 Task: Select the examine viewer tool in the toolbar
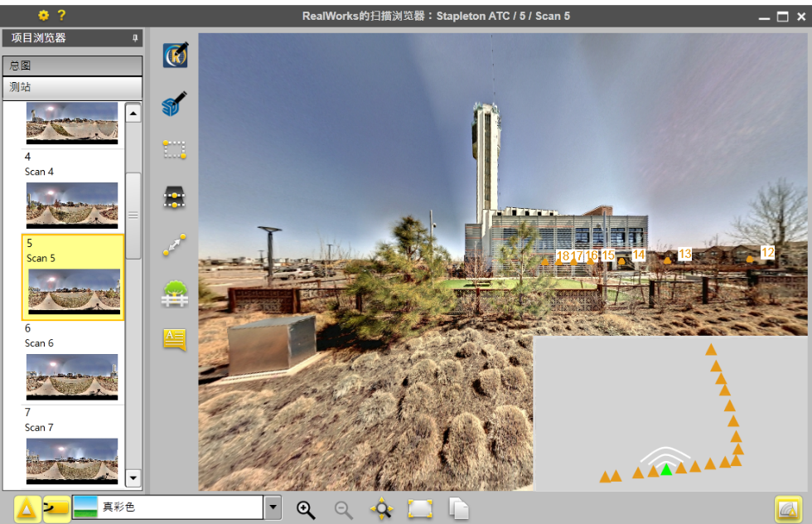coord(175,55)
